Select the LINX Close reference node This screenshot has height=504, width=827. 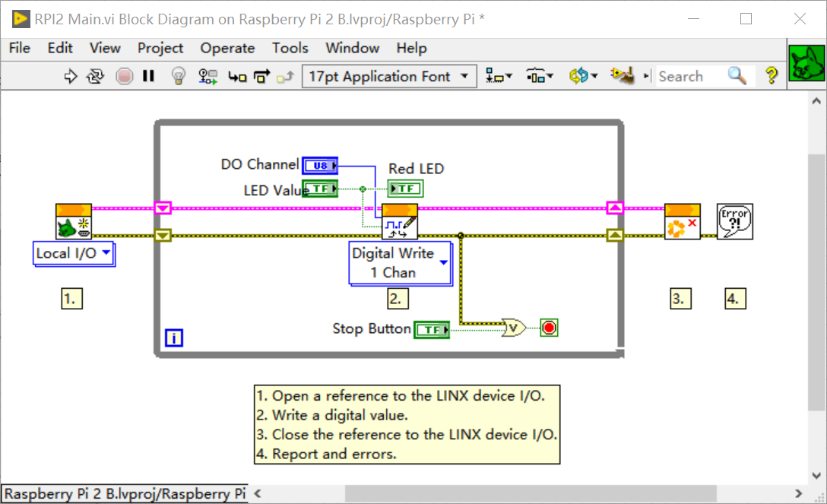click(682, 220)
